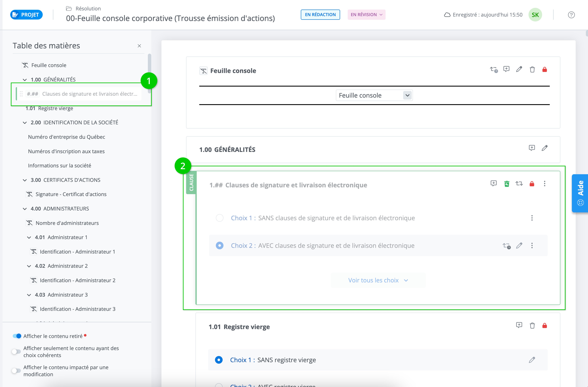Click Voir tous les choix button
The width and height of the screenshot is (588, 387).
pyautogui.click(x=378, y=280)
